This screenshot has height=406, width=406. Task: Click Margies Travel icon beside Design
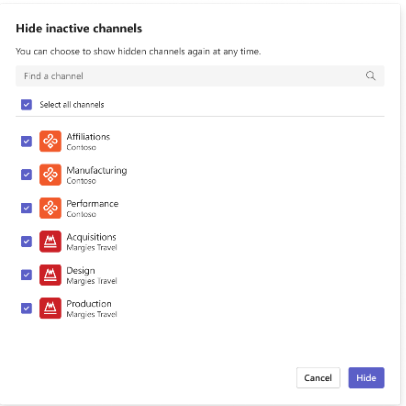click(x=50, y=275)
